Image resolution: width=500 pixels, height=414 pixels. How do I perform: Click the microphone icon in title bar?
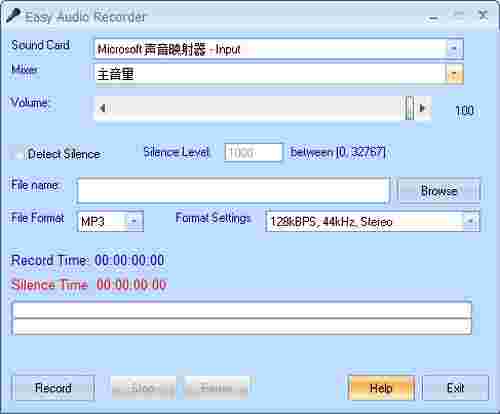[13, 16]
